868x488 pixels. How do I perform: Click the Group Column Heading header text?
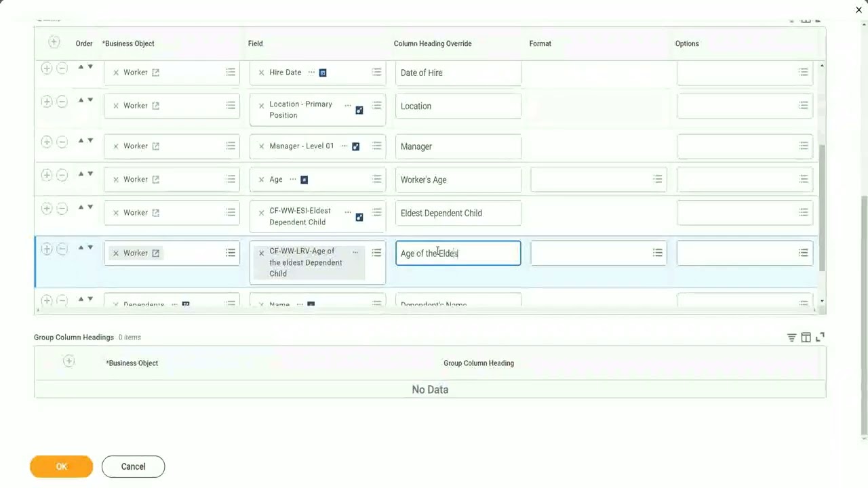pos(479,363)
